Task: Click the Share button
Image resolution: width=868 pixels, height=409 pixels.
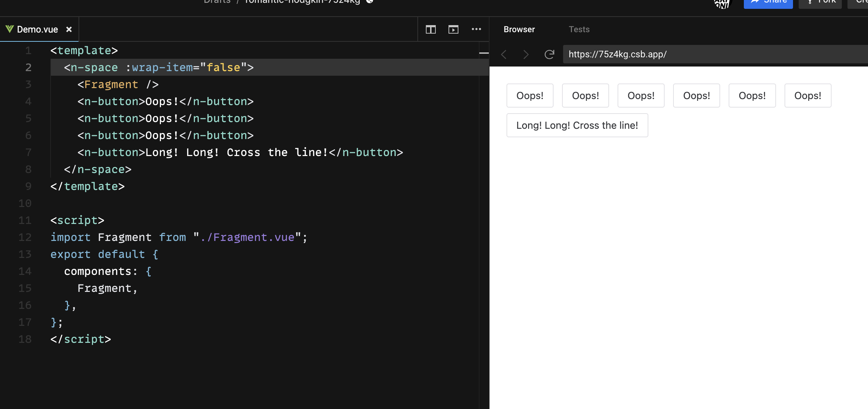Action: pyautogui.click(x=768, y=2)
